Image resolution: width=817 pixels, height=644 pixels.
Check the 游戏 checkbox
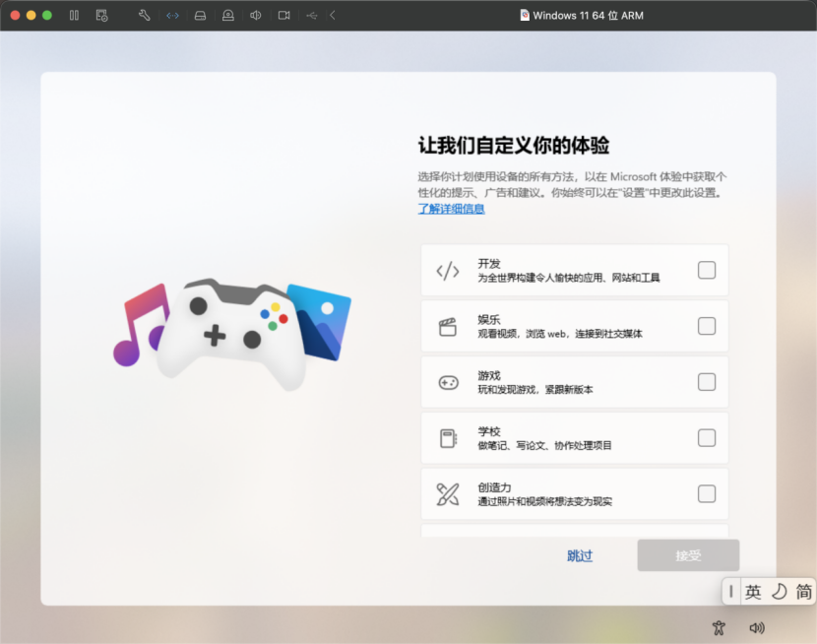(x=706, y=381)
